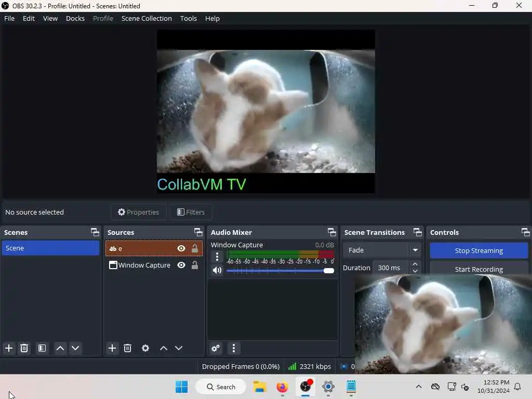Screen dimensions: 532x399
Task: Open the Fade transition dropdown
Action: point(382,250)
